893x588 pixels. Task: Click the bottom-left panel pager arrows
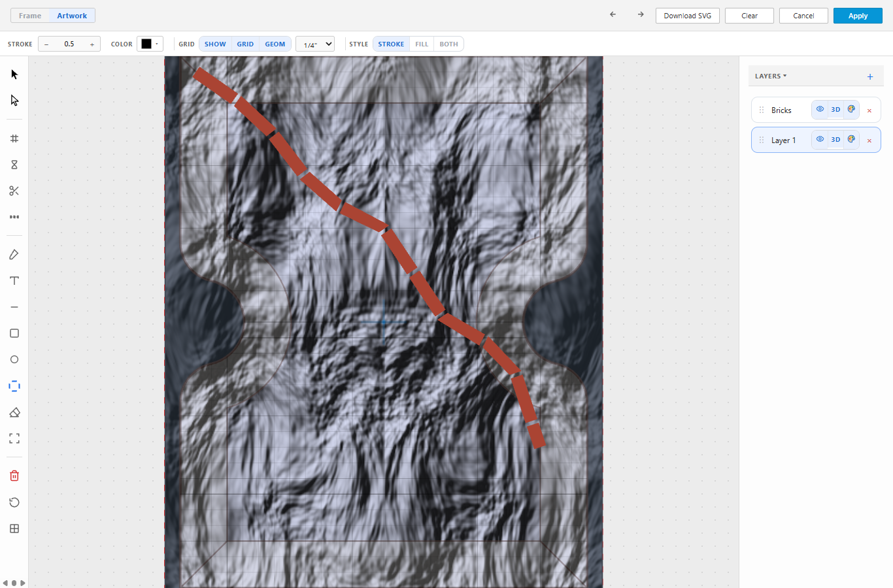(x=14, y=583)
